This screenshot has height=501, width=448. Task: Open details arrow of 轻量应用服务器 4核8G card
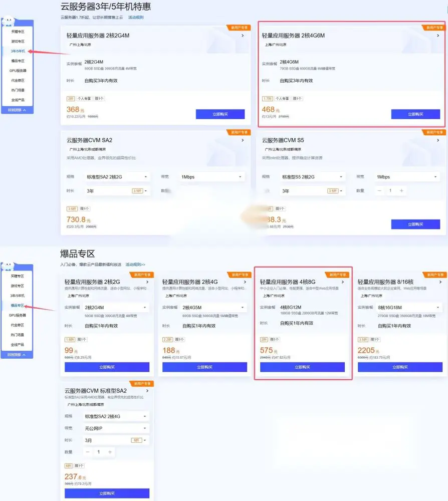pos(343,282)
